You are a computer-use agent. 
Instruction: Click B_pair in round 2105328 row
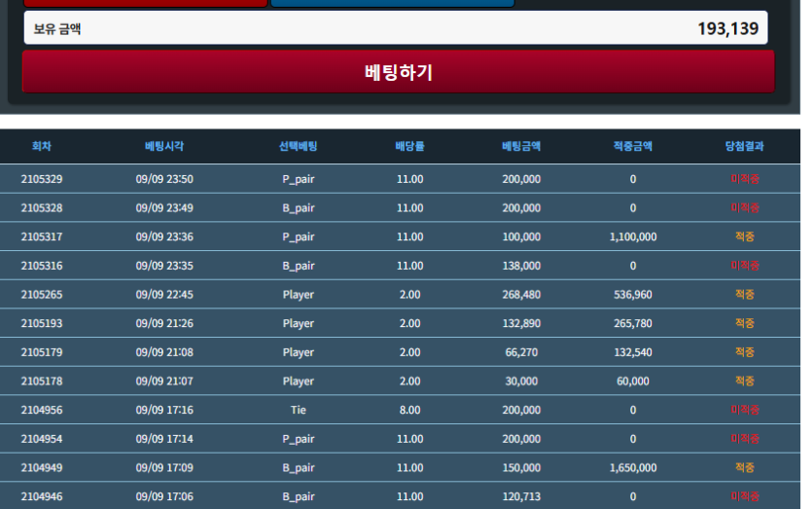[299, 208]
